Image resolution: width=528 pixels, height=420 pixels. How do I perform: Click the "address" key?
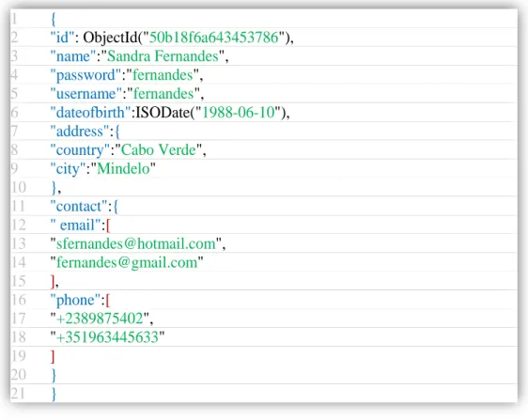[x=80, y=132]
